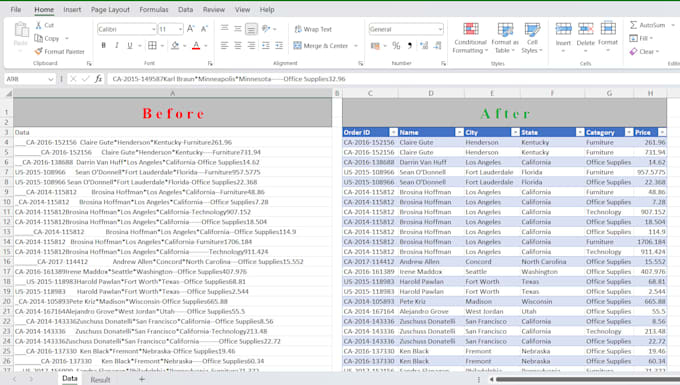Click the Copy icon

click(x=39, y=38)
